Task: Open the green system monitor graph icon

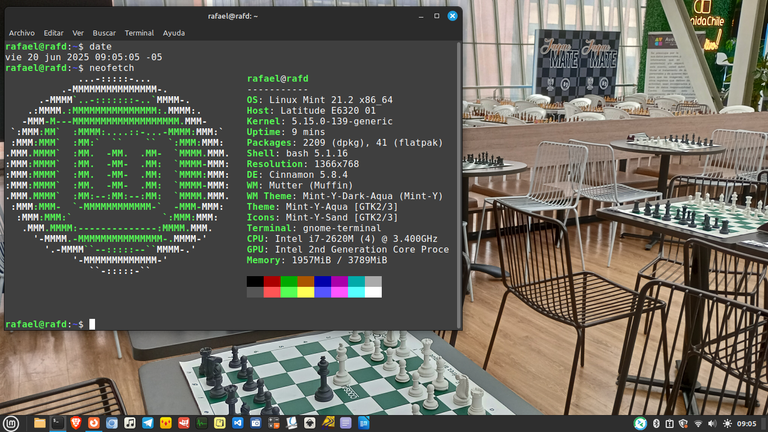Action: coord(202,423)
